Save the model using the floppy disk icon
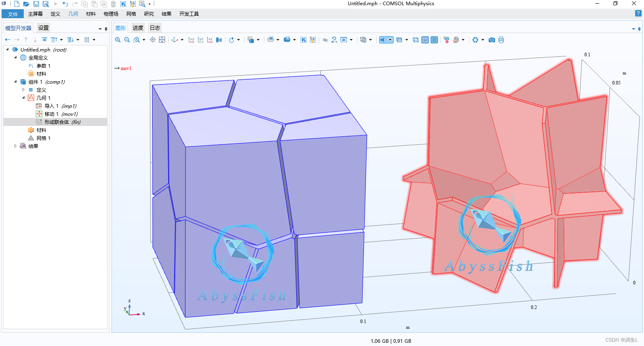The height and width of the screenshot is (346, 644). (36, 4)
